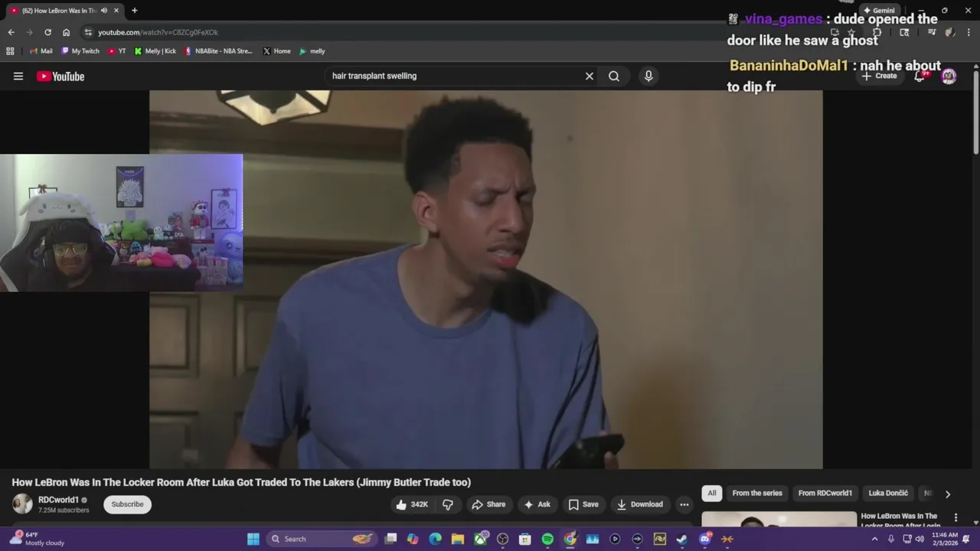
Task: Open more actions (three dots) under video
Action: point(684,504)
